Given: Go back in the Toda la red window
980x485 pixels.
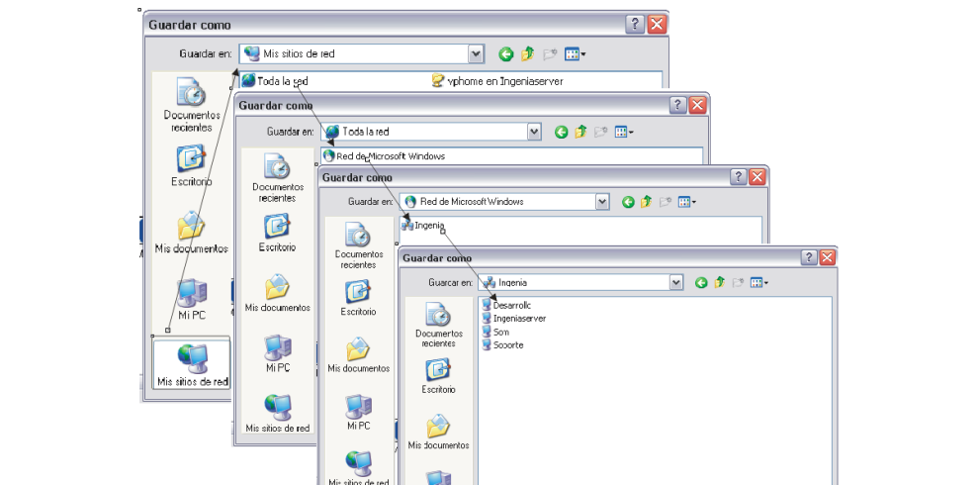Looking at the screenshot, I should [562, 132].
